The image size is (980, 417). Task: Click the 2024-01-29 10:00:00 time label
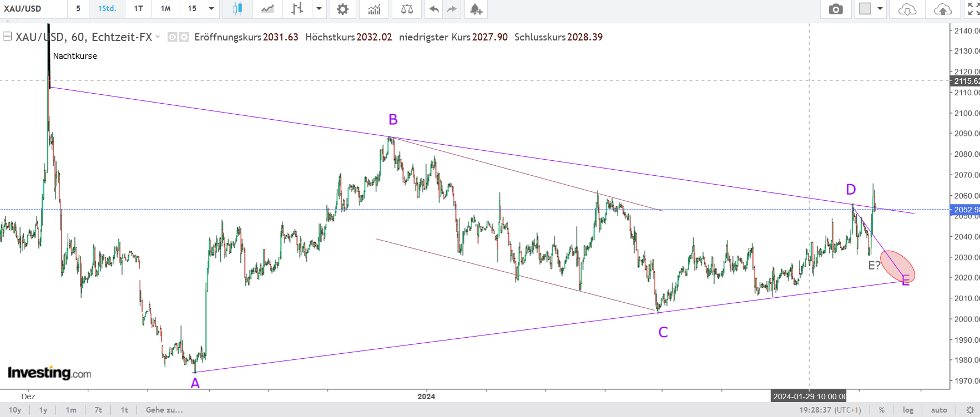[810, 396]
